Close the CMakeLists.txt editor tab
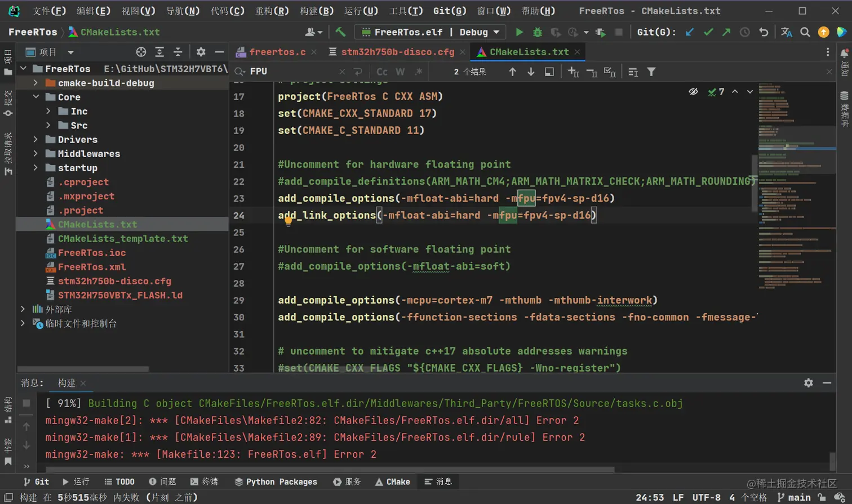This screenshot has width=852, height=504. 577,52
